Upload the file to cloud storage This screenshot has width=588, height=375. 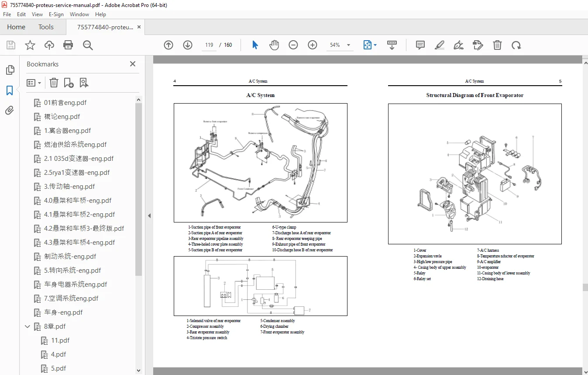49,45
